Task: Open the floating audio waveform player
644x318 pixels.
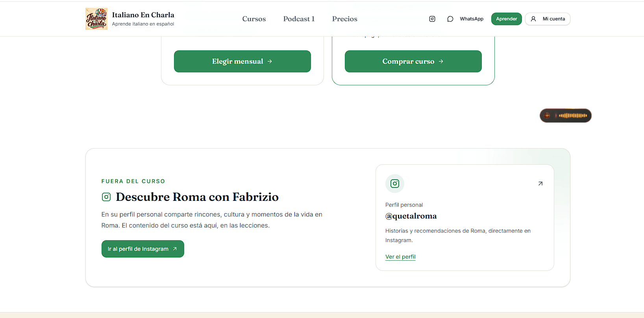Action: pyautogui.click(x=566, y=116)
